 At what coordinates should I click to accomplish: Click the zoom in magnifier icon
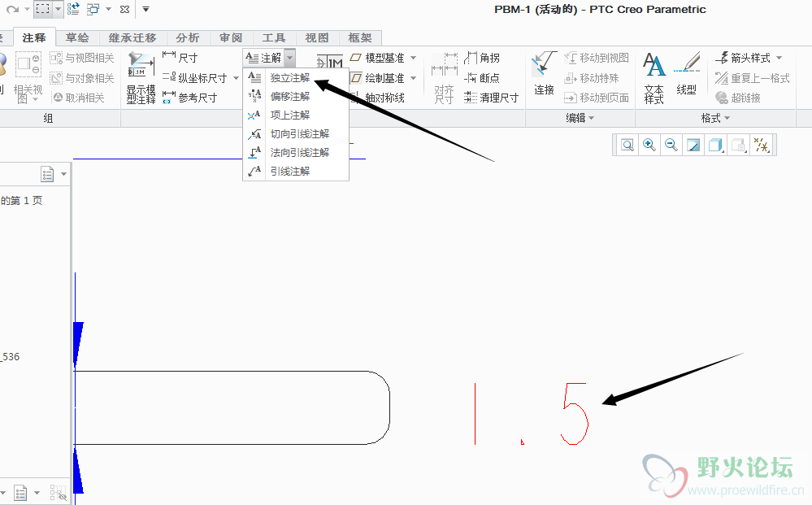pos(649,145)
